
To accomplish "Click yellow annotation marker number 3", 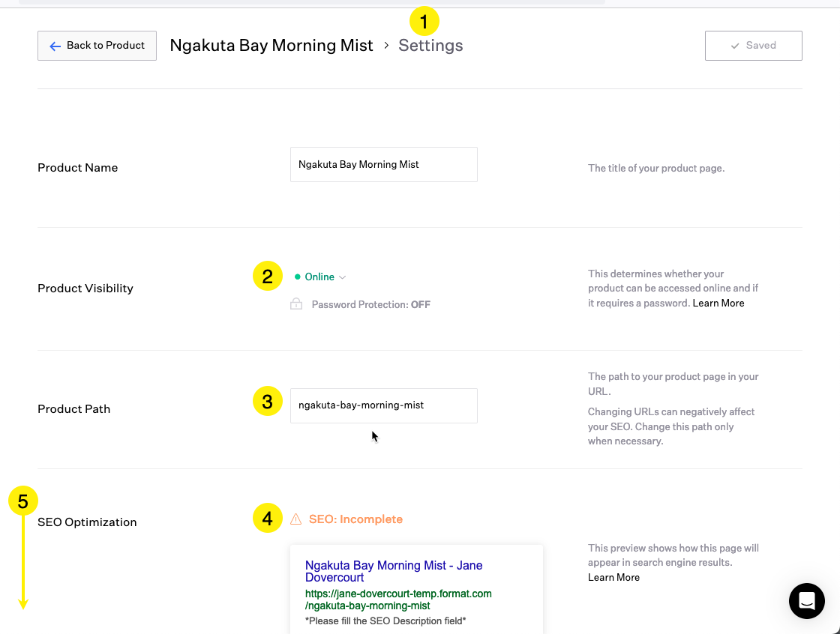I will pyautogui.click(x=268, y=402).
